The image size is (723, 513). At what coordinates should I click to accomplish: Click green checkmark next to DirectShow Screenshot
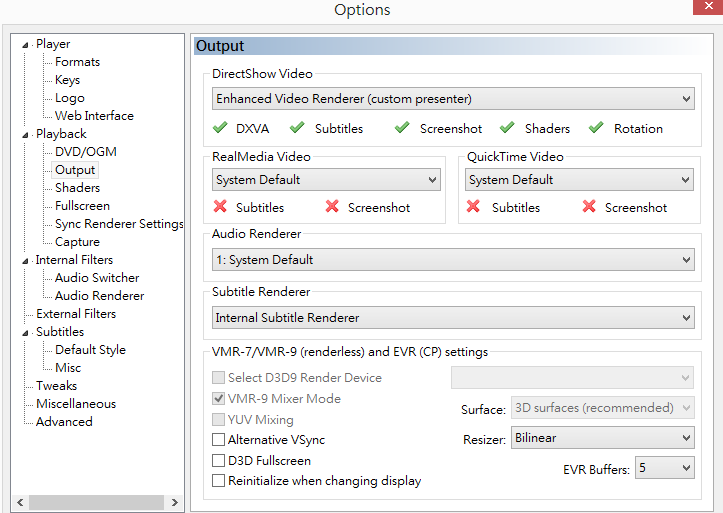coord(402,128)
